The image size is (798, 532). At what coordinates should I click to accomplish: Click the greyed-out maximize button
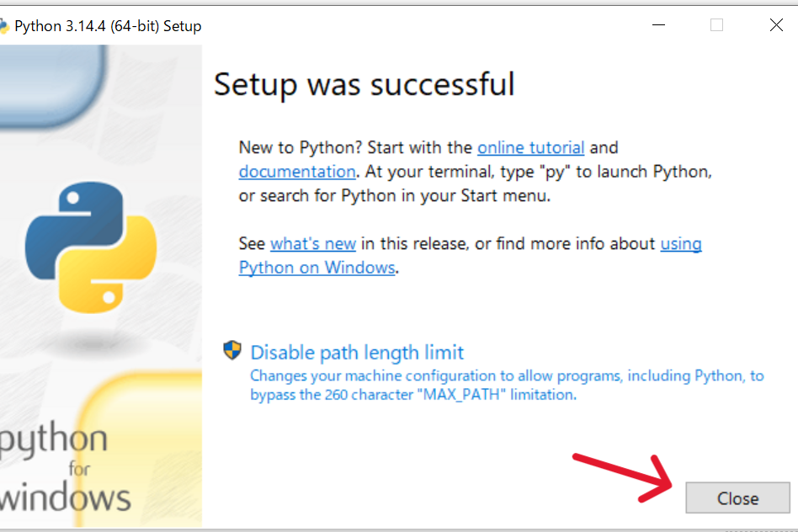point(716,25)
